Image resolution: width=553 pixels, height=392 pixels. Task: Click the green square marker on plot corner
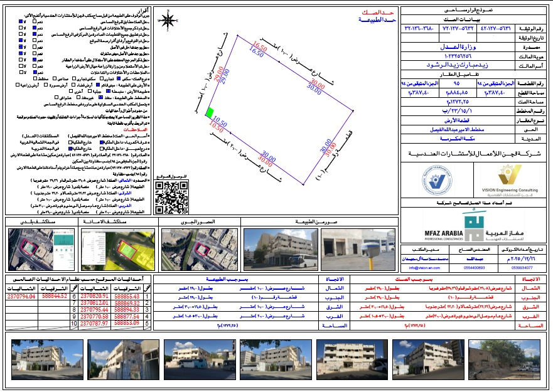(x=210, y=112)
